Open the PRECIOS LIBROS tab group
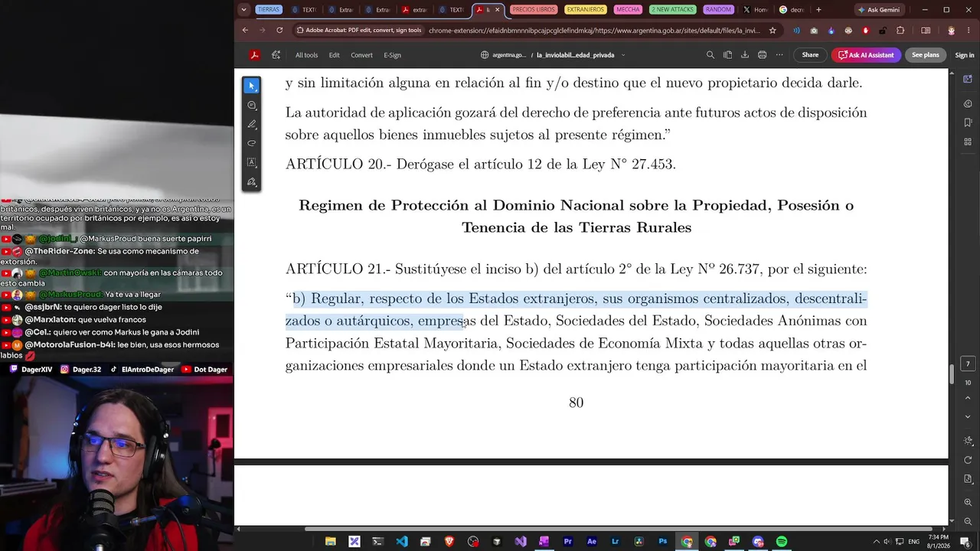 (x=534, y=10)
